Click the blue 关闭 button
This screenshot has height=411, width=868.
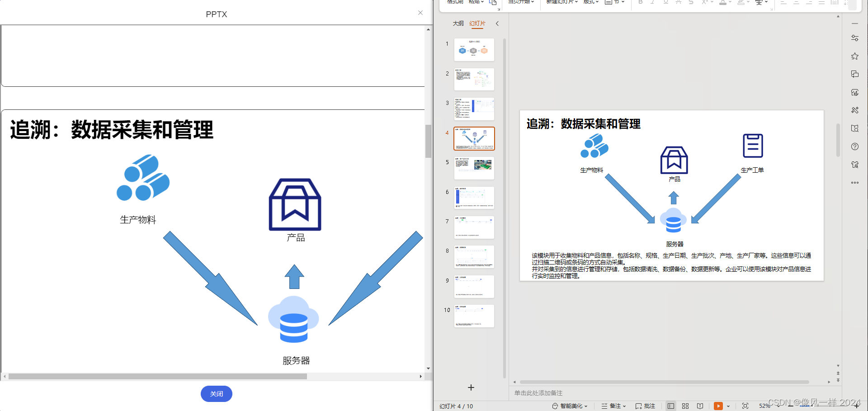pos(217,394)
